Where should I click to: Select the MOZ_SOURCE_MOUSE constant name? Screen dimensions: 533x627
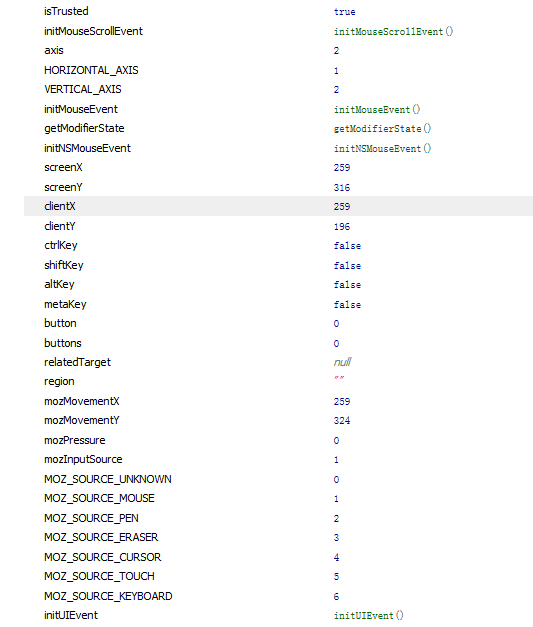point(99,498)
